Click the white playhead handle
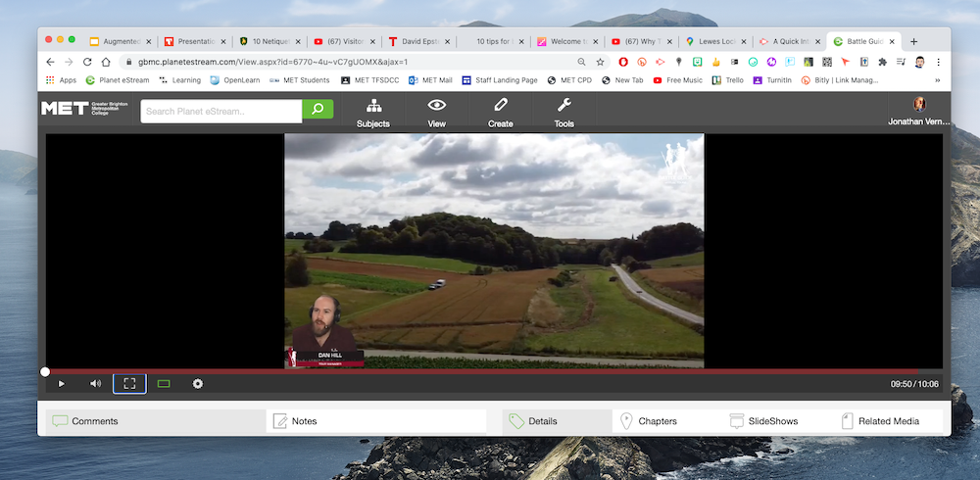Image resolution: width=980 pixels, height=480 pixels. 45,372
